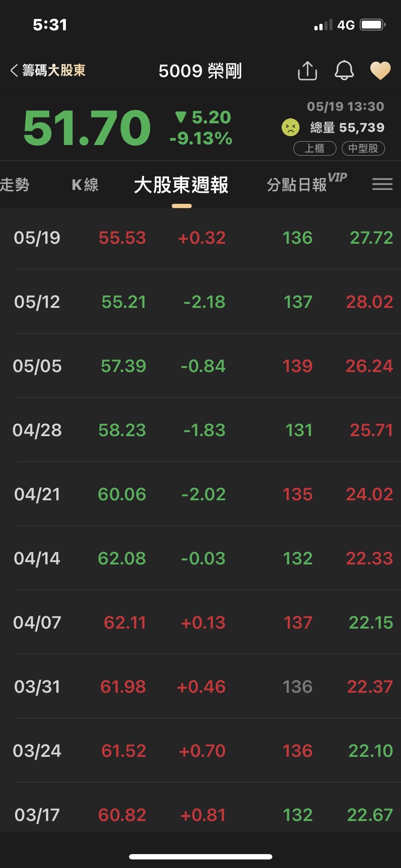Select the 05/12 weekly row
Image resolution: width=401 pixels, height=868 pixels.
pos(200,302)
